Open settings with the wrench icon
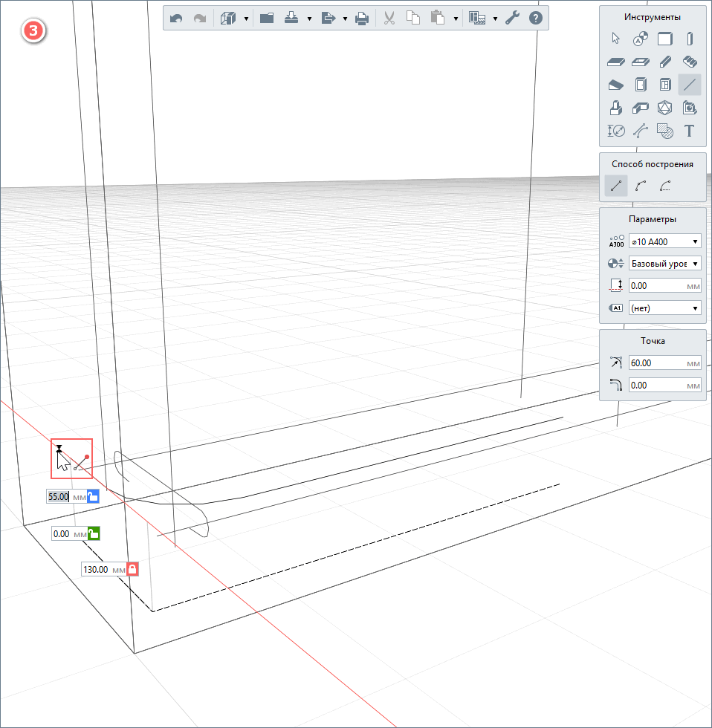Viewport: 712px width, 728px height. (x=512, y=18)
